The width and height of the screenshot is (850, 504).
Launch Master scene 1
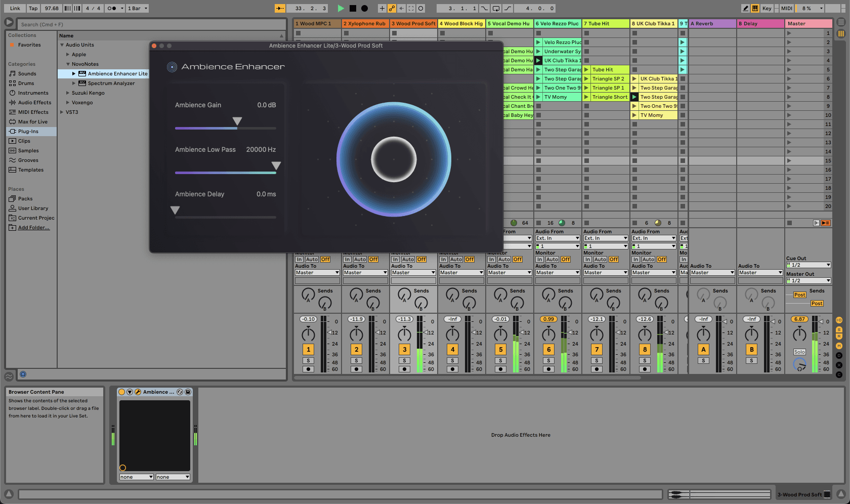tap(789, 33)
